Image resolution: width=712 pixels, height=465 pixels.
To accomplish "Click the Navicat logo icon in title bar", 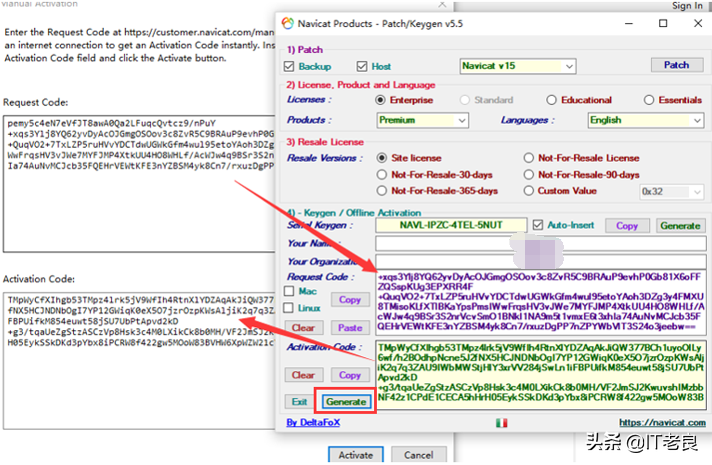I will point(287,23).
